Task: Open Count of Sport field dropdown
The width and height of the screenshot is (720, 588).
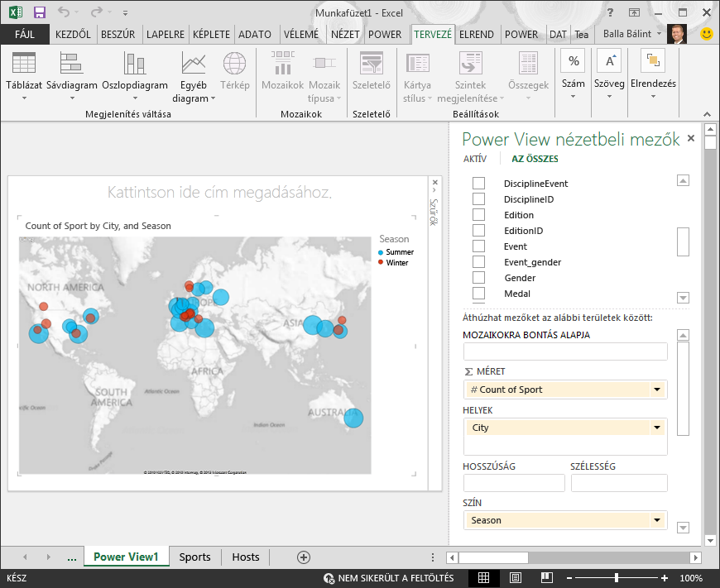Action: pos(657,390)
